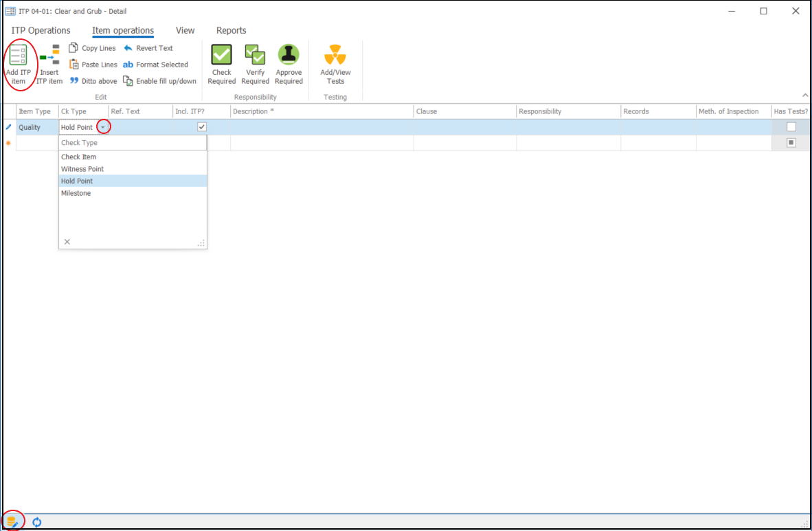812x531 pixels.
Task: Open Add/View Tests
Action: pos(335,55)
